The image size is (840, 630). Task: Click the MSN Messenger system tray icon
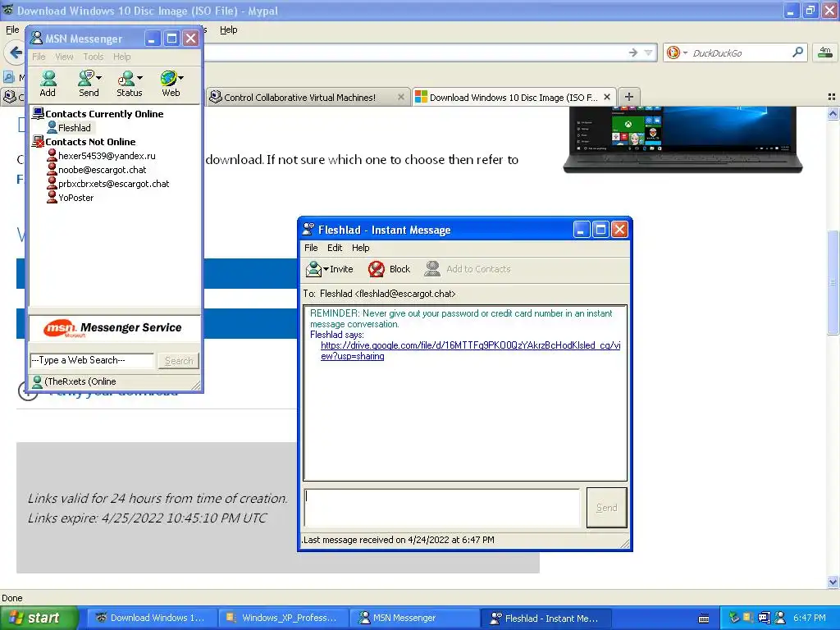(x=780, y=618)
